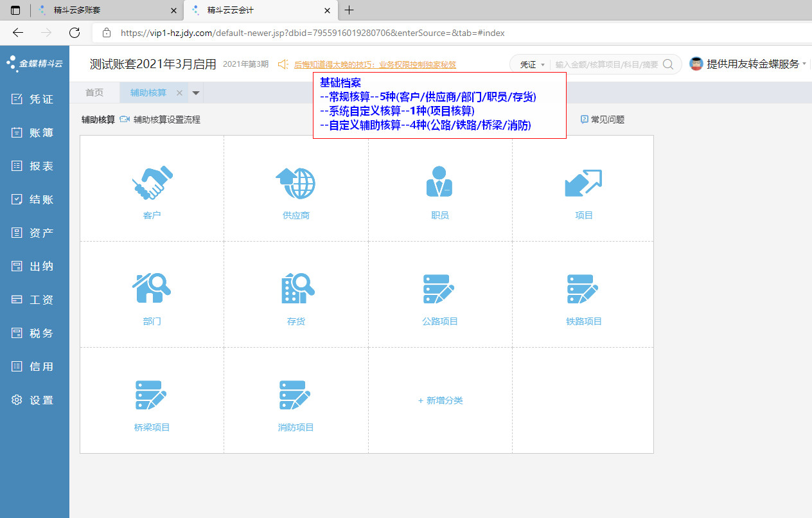Expand the tab list dropdown arrow
812x518 pixels.
196,93
